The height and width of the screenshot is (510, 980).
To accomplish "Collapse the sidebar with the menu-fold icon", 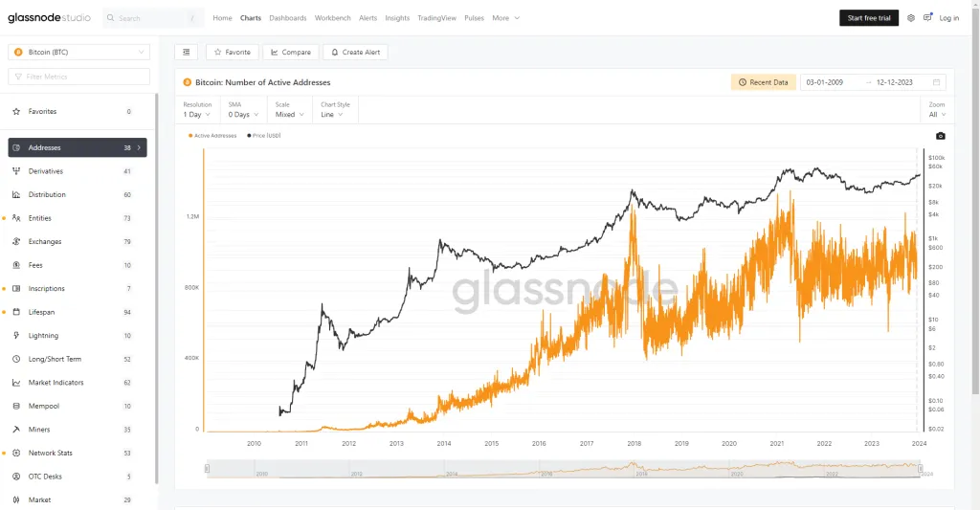I will 186,52.
